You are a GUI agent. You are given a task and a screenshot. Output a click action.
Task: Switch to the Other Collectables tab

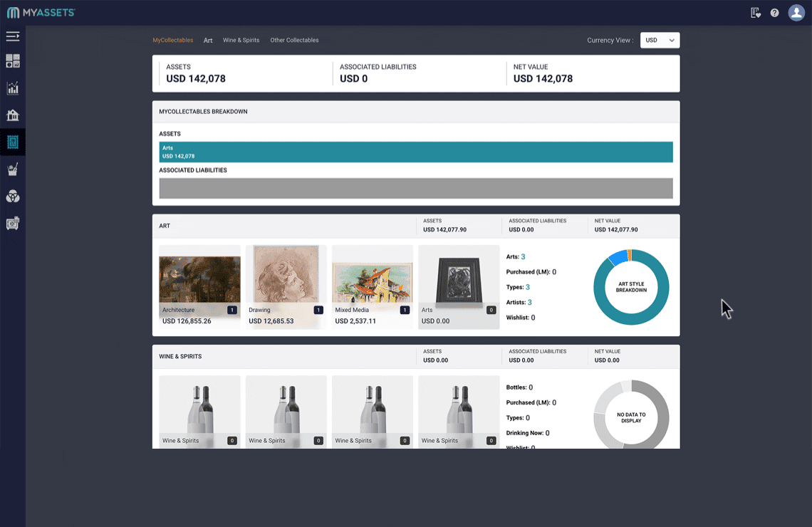pyautogui.click(x=294, y=41)
